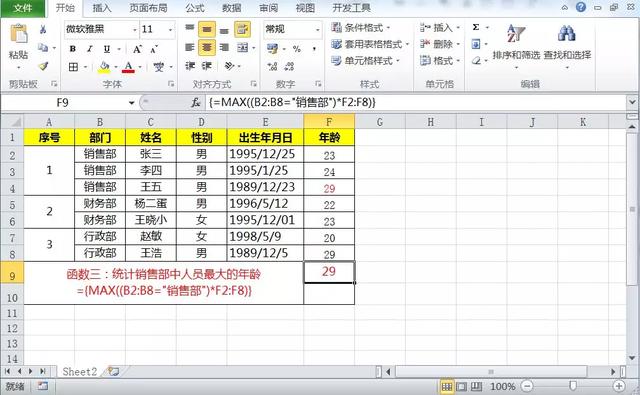Open the number format 常规 dropdown
Viewport: 640px width, 395px height.
tap(317, 30)
